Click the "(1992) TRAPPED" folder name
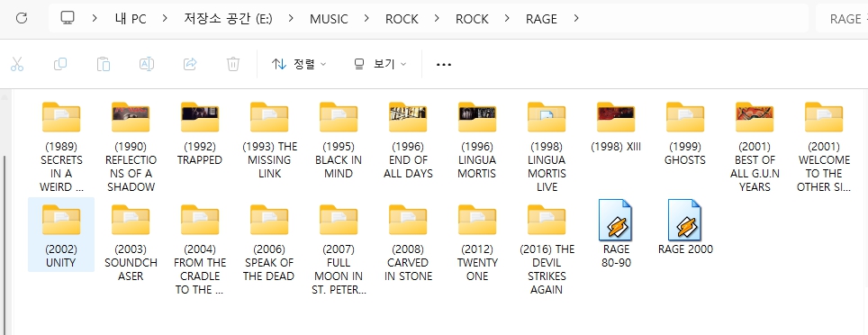 point(200,153)
